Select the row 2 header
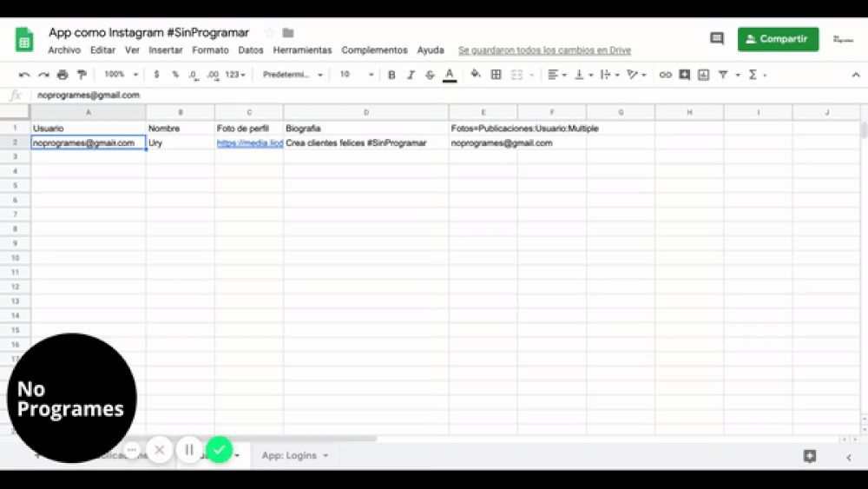Image resolution: width=868 pixels, height=489 pixels. pos(15,142)
